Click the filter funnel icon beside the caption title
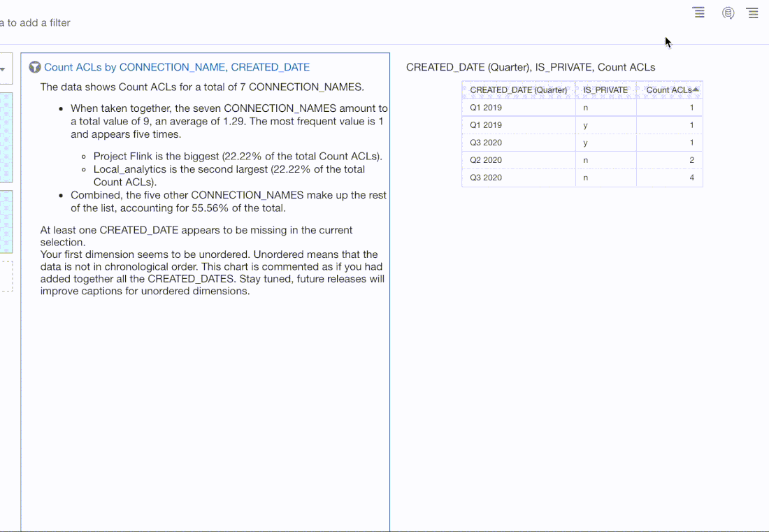 click(x=34, y=67)
